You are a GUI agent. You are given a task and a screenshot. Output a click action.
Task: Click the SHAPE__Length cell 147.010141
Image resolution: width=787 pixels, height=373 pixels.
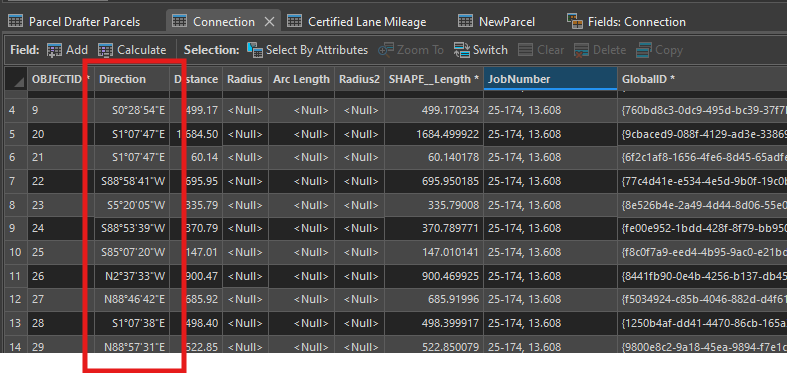click(x=434, y=252)
